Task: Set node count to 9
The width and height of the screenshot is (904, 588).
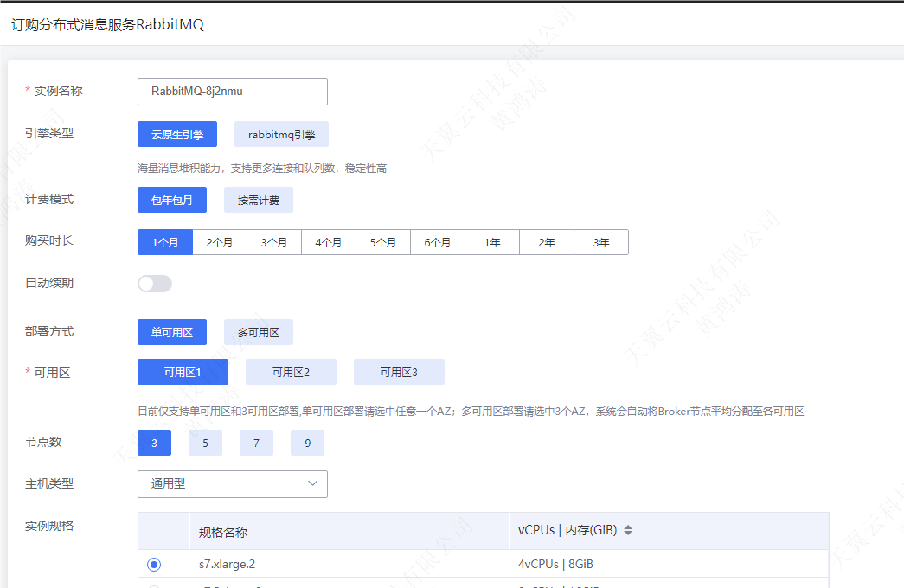Action: coord(307,443)
